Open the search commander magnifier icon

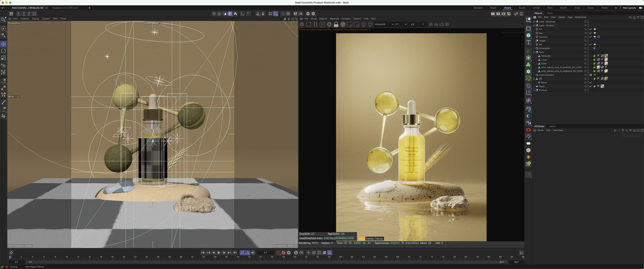tap(3, 20)
